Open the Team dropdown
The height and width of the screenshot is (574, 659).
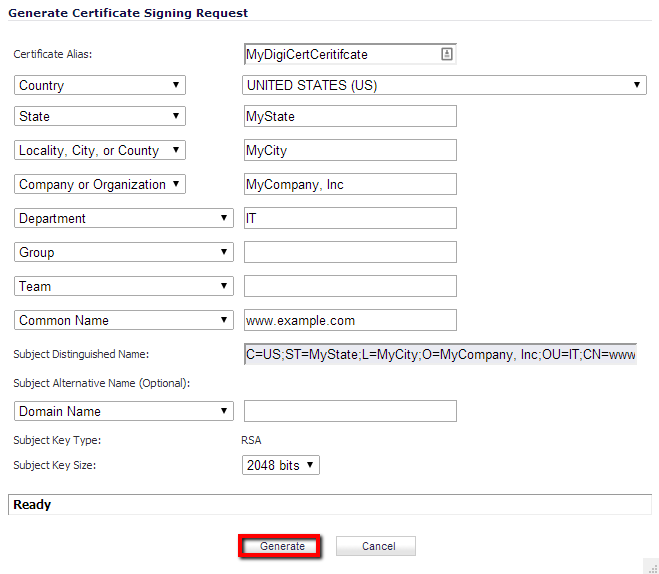click(124, 287)
